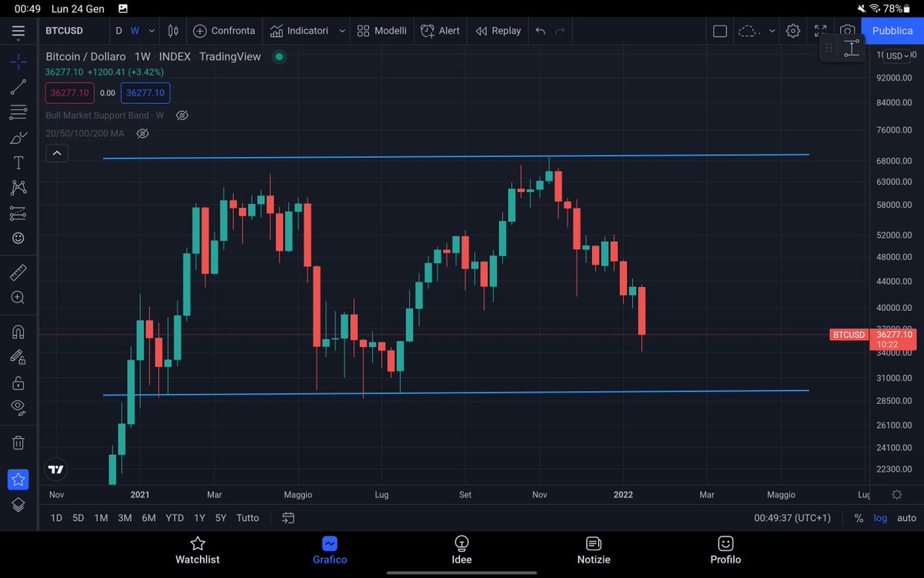Open the favorites star toolbar
This screenshot has width=924, height=578.
coord(18,479)
